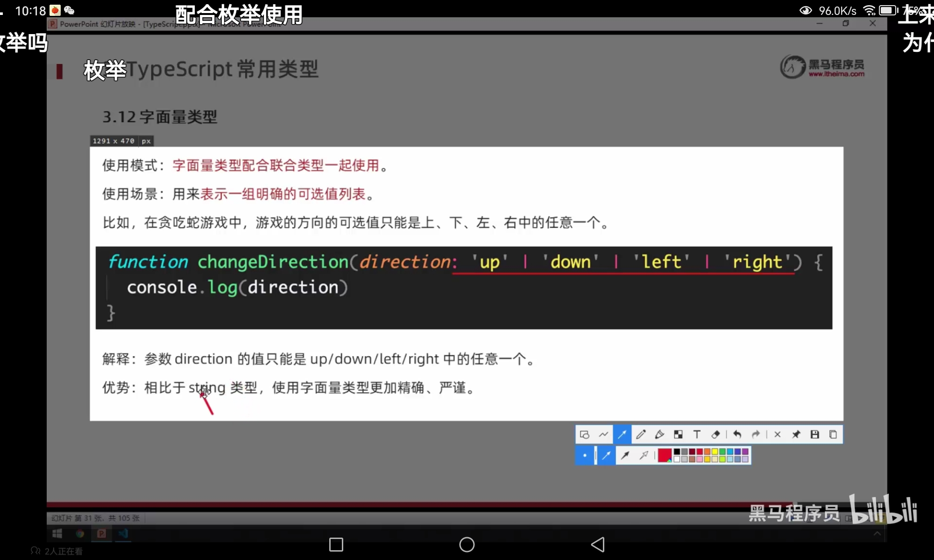Toggle the small dot line thickness
This screenshot has width=934, height=560.
(585, 455)
